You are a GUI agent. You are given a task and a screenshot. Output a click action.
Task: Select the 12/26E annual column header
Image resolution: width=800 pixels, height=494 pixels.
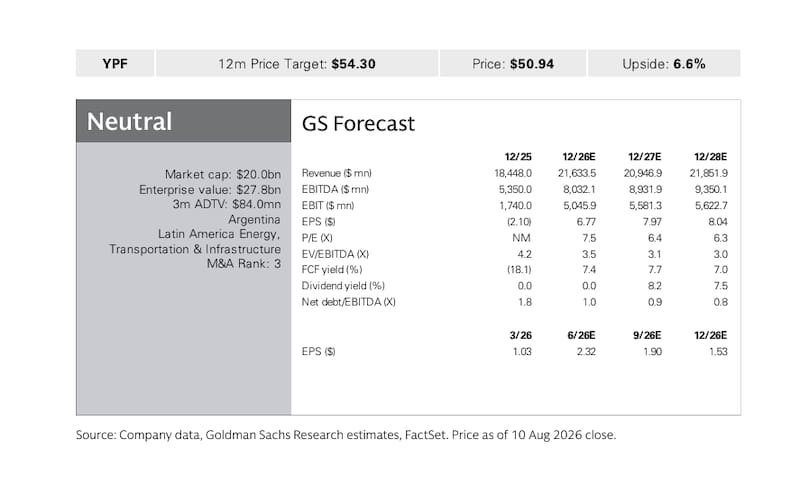click(579, 157)
